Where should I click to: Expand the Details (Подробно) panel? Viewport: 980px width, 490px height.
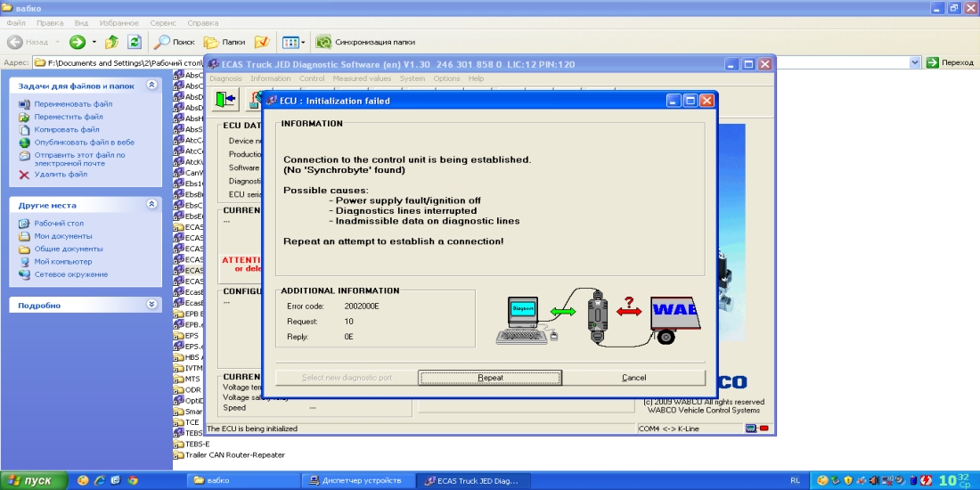point(151,305)
